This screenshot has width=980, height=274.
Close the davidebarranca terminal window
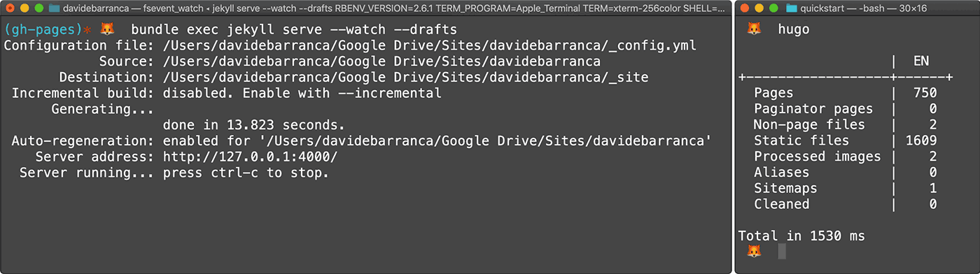tap(10, 9)
